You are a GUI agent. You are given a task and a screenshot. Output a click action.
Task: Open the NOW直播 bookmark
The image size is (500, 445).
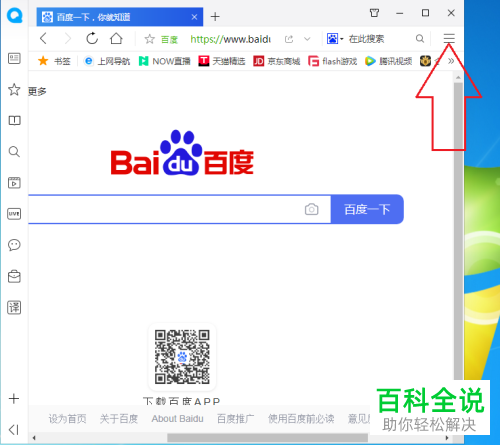[164, 61]
